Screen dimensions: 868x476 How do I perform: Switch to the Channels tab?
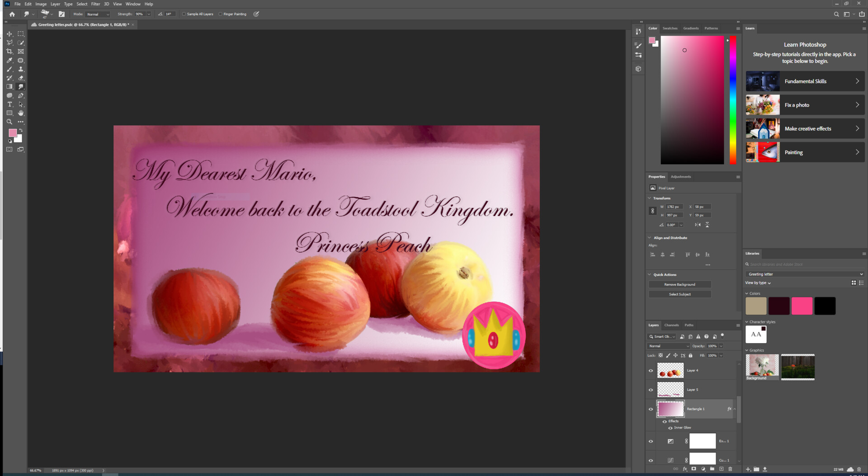point(671,325)
